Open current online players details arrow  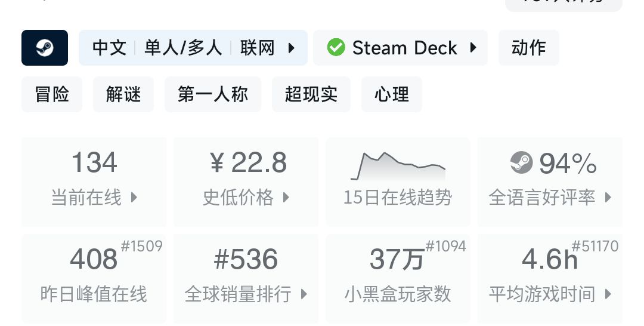134,197
